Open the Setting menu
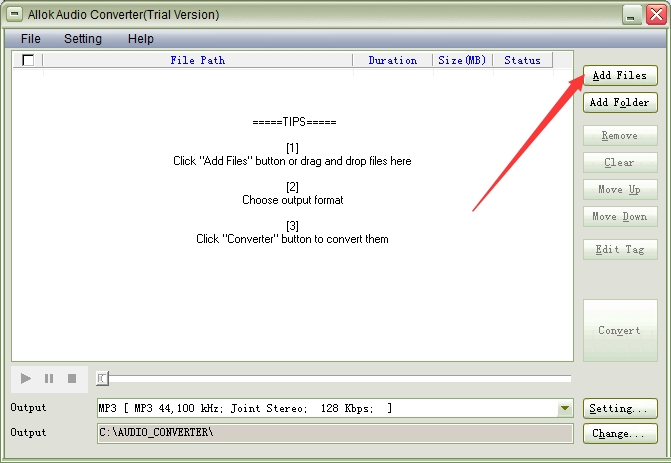Screen dimensions: 671x463 coord(83,39)
